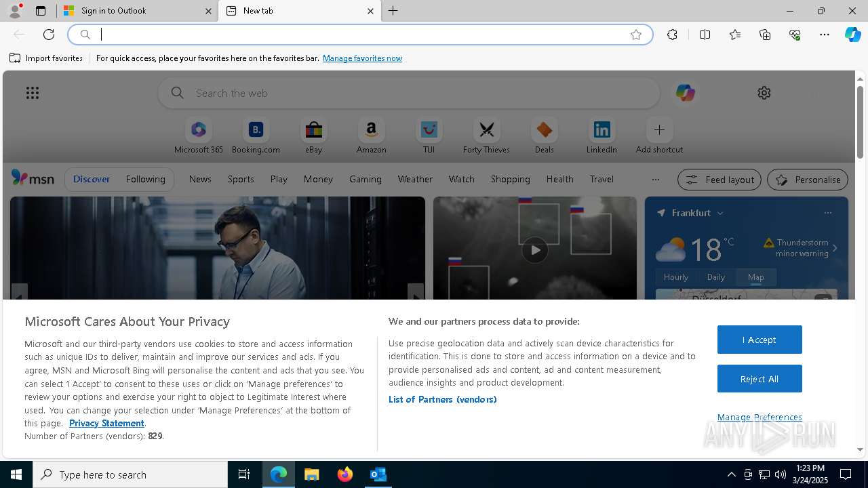The height and width of the screenshot is (488, 868).
Task: Open Privacy Statement link
Action: click(x=106, y=423)
